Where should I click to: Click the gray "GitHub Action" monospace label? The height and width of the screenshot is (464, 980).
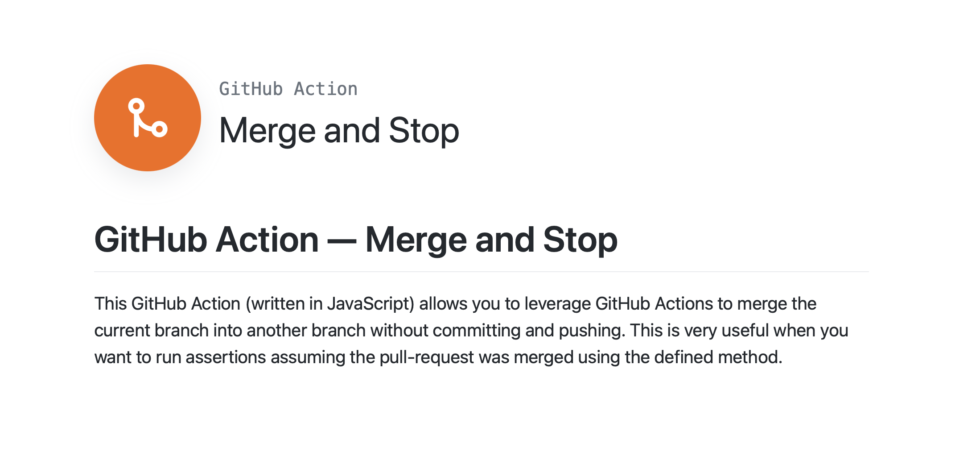click(288, 89)
